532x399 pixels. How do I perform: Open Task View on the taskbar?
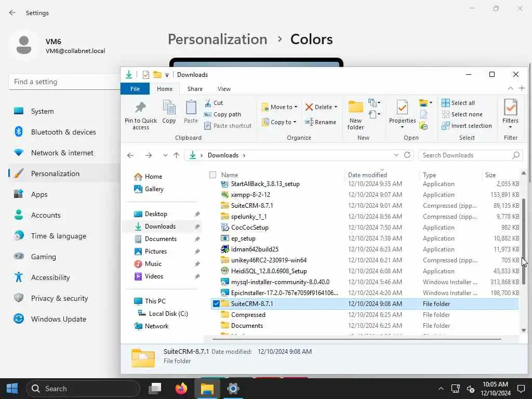[x=155, y=389]
